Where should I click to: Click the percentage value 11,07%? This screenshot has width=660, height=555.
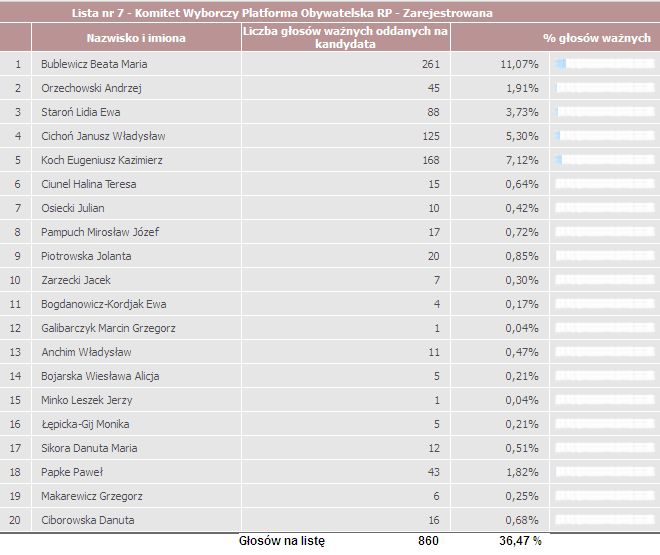coord(519,64)
